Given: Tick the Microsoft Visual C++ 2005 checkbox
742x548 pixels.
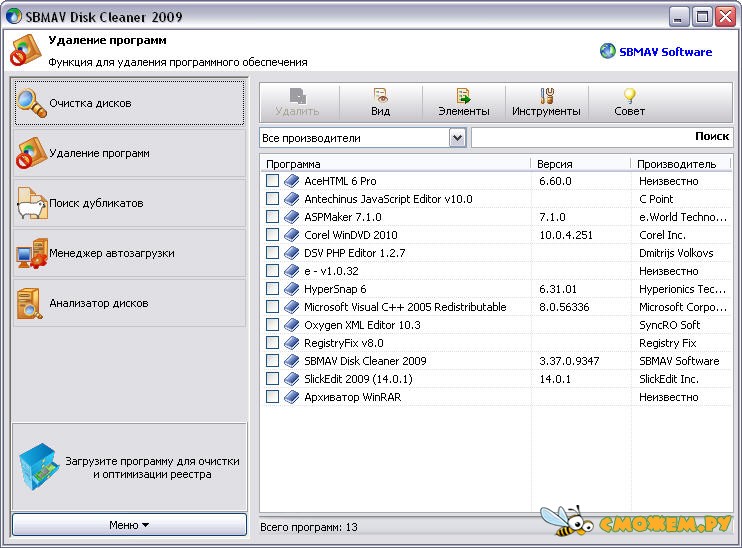Looking at the screenshot, I should pos(272,307).
